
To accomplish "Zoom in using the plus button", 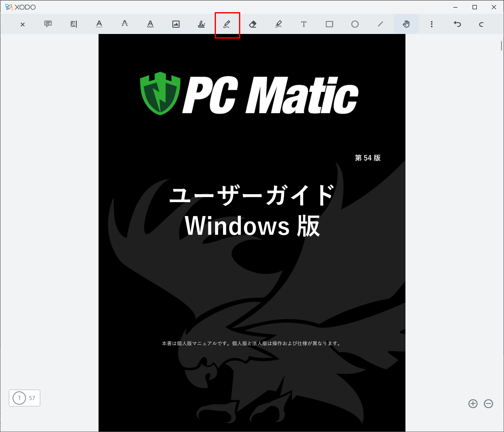I will (x=473, y=403).
